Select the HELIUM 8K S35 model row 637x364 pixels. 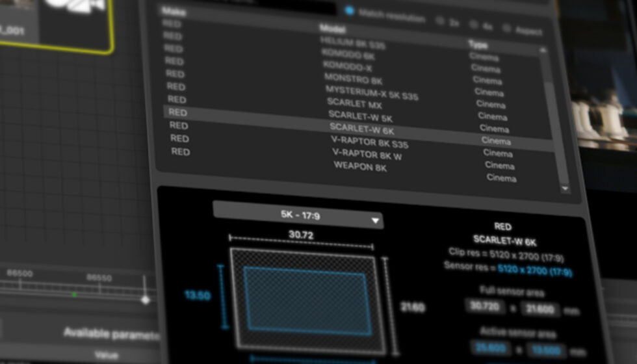point(352,43)
